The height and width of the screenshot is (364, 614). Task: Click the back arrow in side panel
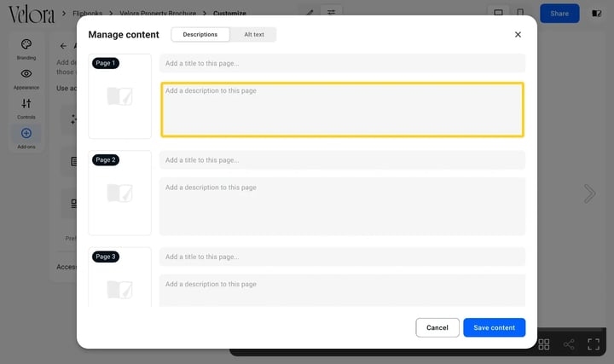point(63,46)
